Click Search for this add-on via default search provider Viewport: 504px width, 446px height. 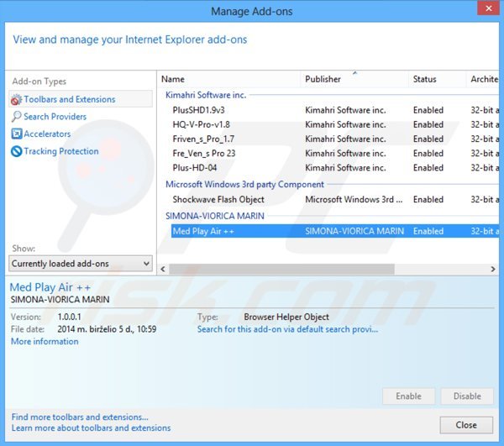[x=287, y=329]
